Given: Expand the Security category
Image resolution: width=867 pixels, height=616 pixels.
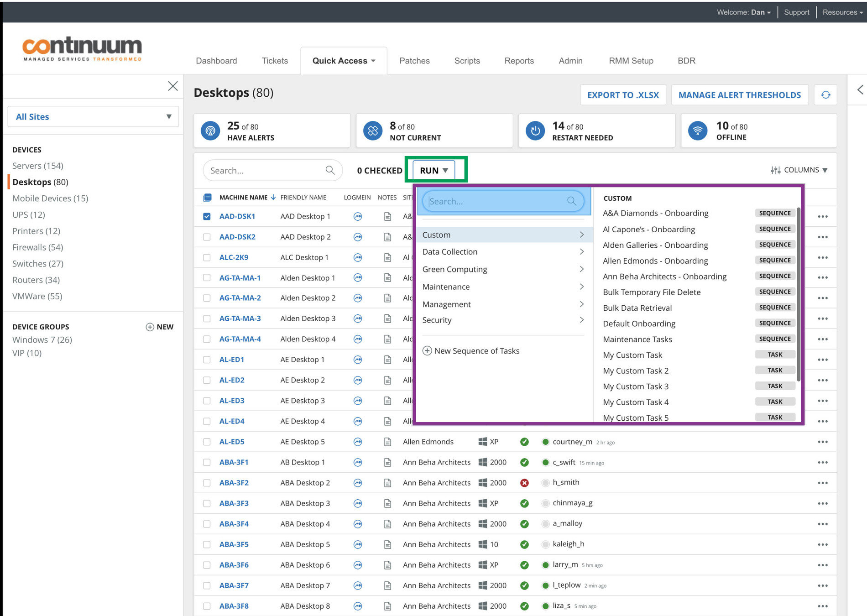Looking at the screenshot, I should coord(503,320).
